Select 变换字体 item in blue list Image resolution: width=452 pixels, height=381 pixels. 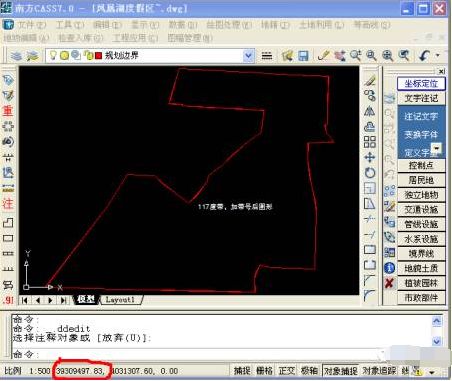pyautogui.click(x=421, y=135)
